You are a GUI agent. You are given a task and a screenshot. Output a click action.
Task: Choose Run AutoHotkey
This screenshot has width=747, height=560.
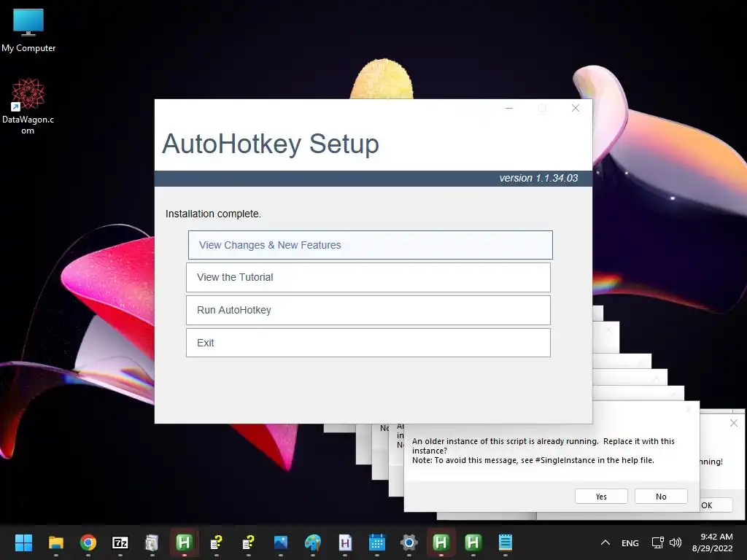click(x=368, y=310)
